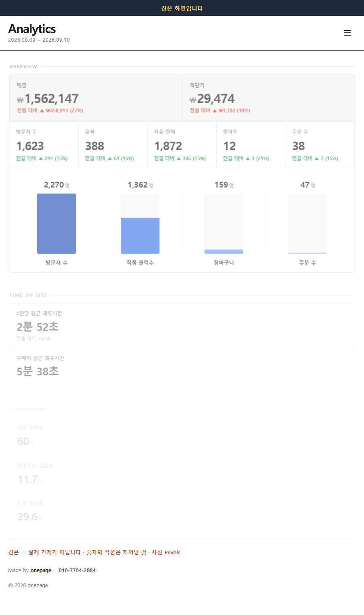Open the hamburger menu icon

coord(347,33)
